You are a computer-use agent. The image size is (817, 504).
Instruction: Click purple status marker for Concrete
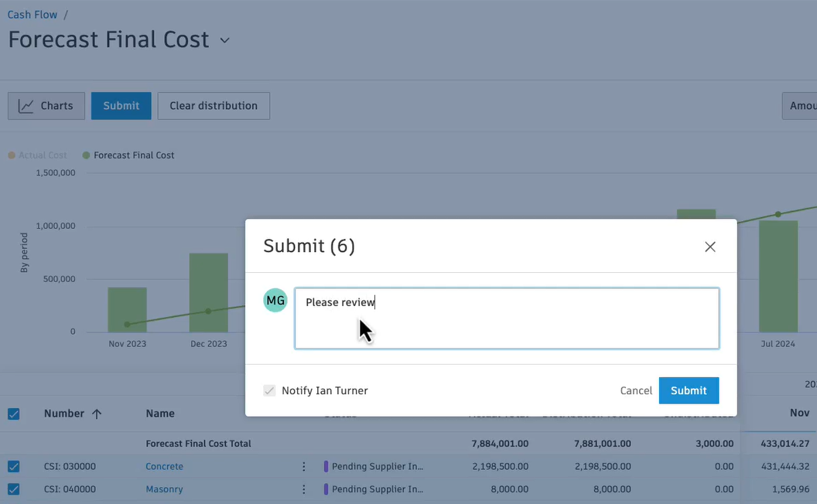pos(326,467)
